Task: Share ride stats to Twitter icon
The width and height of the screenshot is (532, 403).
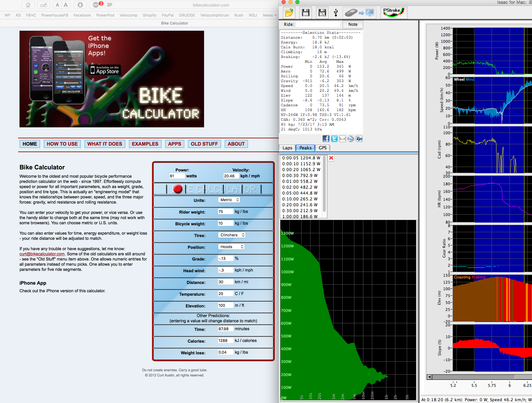Action: (334, 139)
